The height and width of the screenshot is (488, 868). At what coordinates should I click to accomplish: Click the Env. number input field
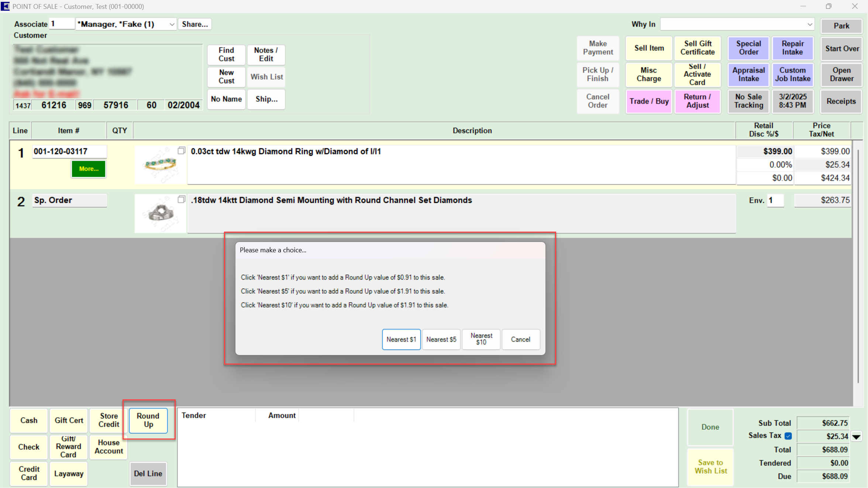click(x=775, y=200)
